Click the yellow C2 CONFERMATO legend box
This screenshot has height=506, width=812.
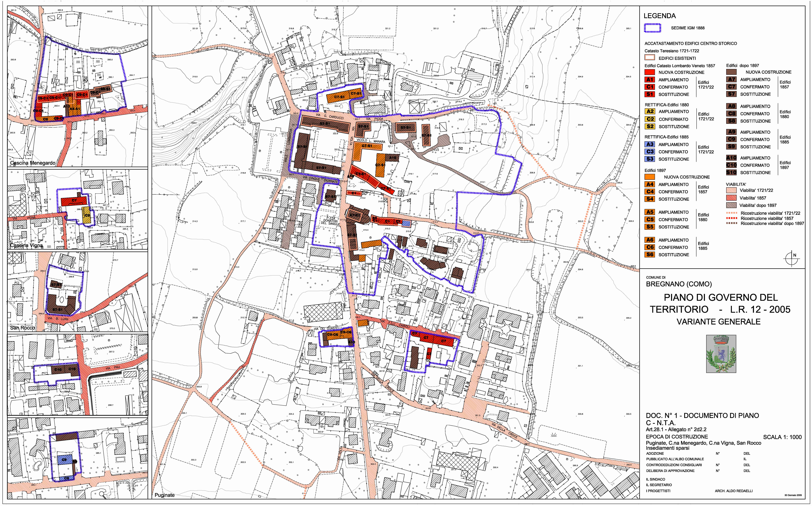650,119
